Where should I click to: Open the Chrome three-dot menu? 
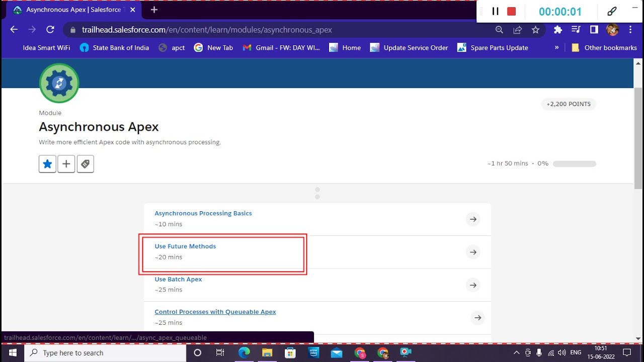(x=630, y=30)
